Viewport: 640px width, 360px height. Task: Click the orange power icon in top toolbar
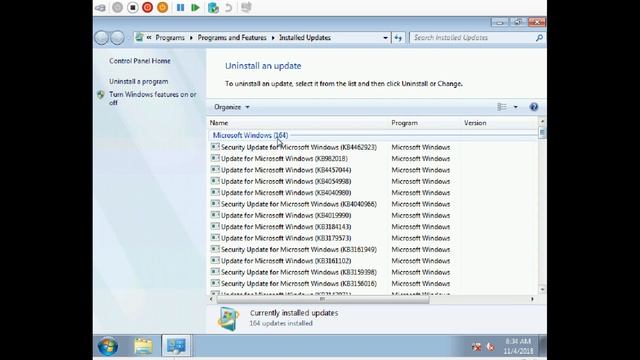162,7
